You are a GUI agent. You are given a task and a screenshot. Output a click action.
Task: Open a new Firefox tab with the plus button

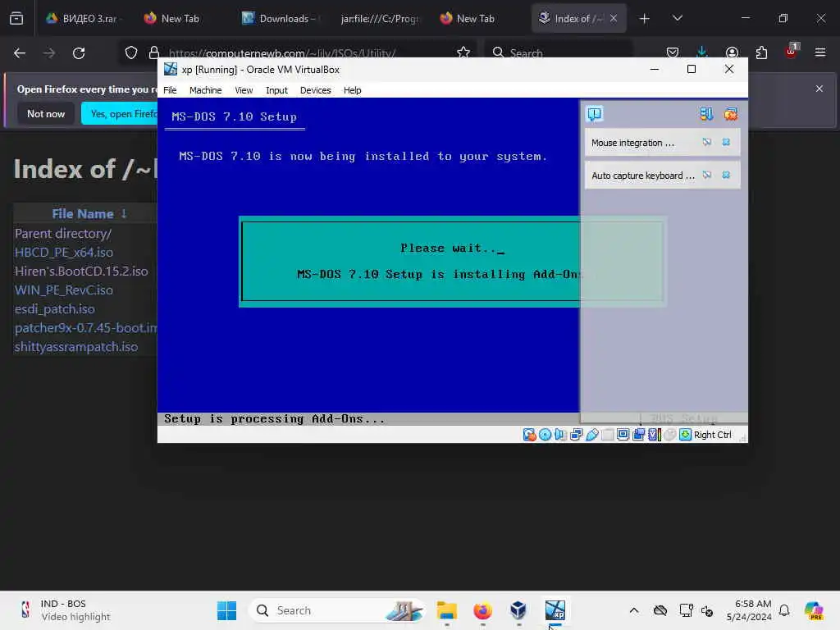[644, 18]
